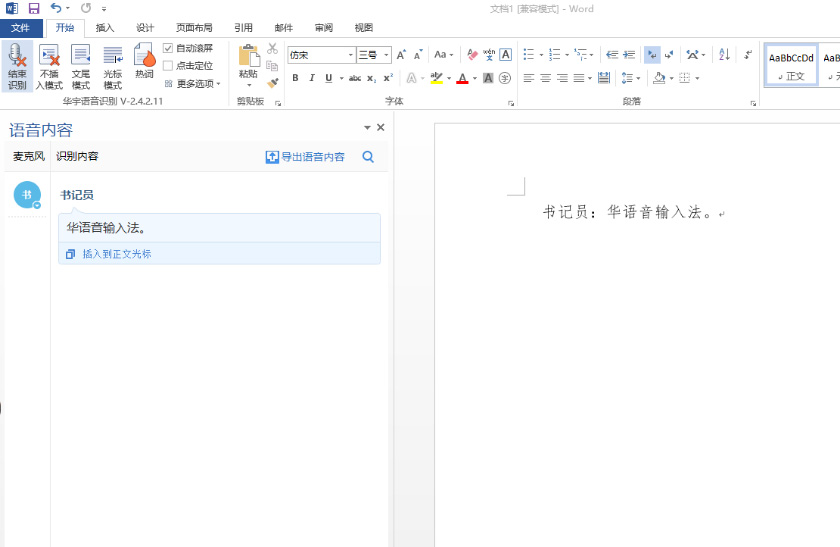
Task: Expand the 更多选项 dropdown
Action: pyautogui.click(x=193, y=84)
